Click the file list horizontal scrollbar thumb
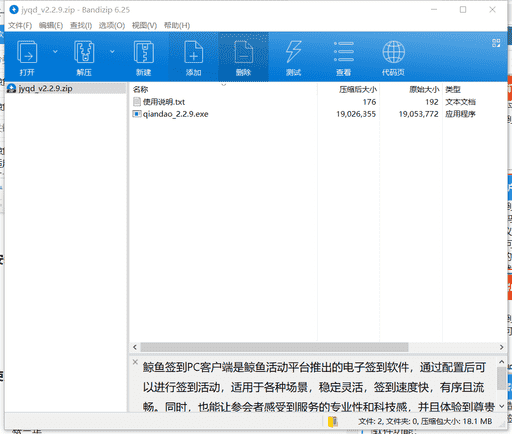Screen dimensions: 512x434 [x=274, y=347]
